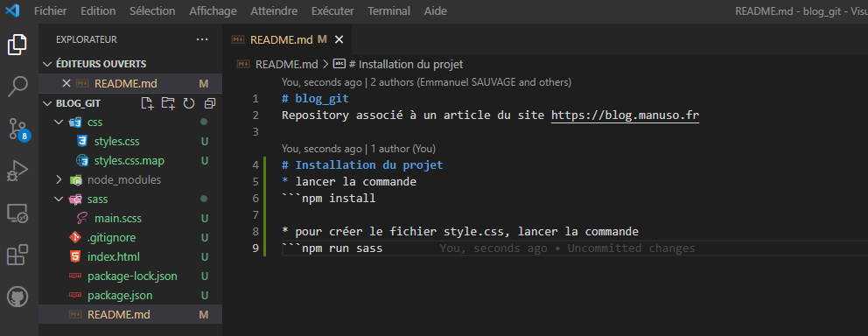Open the GitHub icon in activity bar
The width and height of the screenshot is (868, 336).
[17, 297]
